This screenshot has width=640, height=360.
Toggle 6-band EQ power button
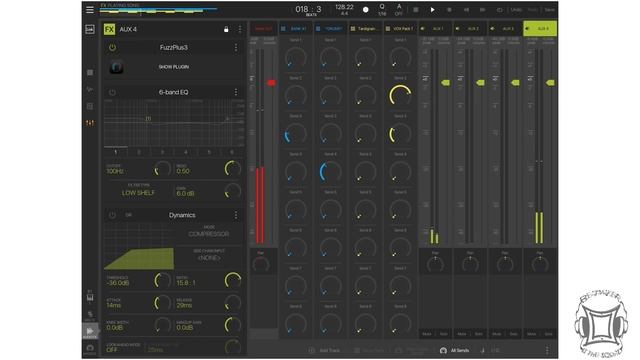pos(112,92)
